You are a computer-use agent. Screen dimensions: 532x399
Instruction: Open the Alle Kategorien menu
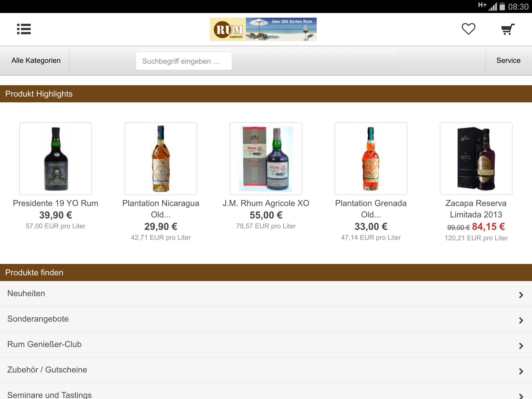[35, 60]
